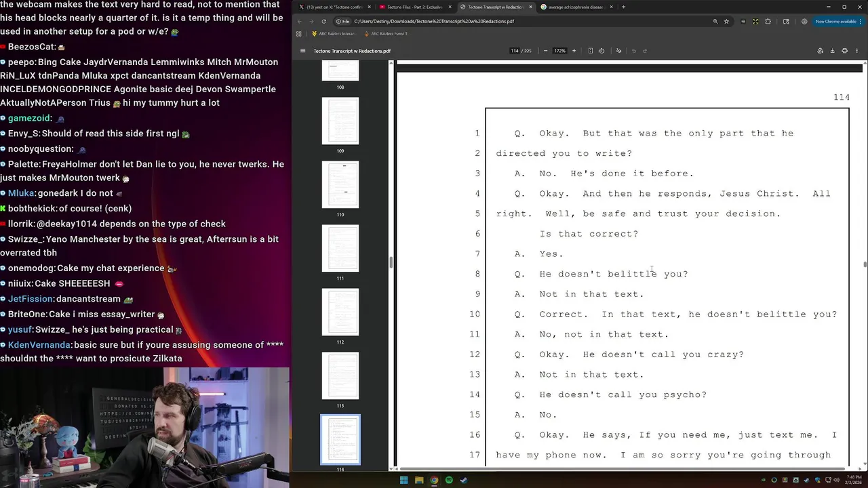Open the Chrome apps grid in bookmarks bar
This screenshot has height=488, width=868.
click(298, 34)
